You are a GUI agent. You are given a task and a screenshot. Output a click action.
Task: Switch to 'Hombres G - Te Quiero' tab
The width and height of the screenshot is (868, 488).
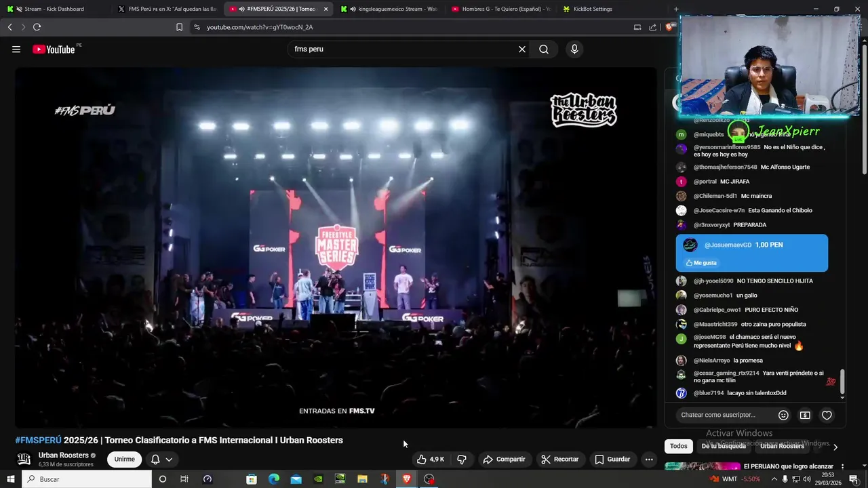click(x=500, y=9)
